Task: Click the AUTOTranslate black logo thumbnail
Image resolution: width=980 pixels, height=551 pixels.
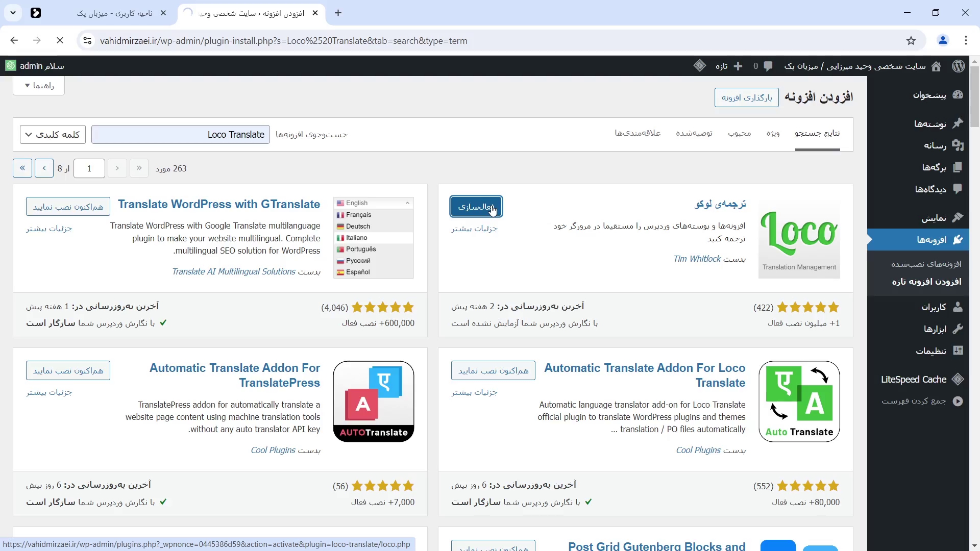Action: point(374,402)
